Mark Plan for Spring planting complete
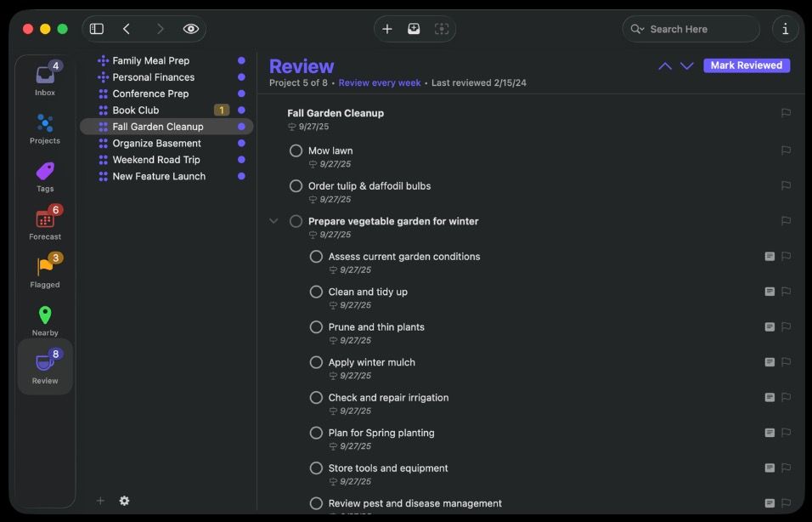The height and width of the screenshot is (522, 812). 316,433
